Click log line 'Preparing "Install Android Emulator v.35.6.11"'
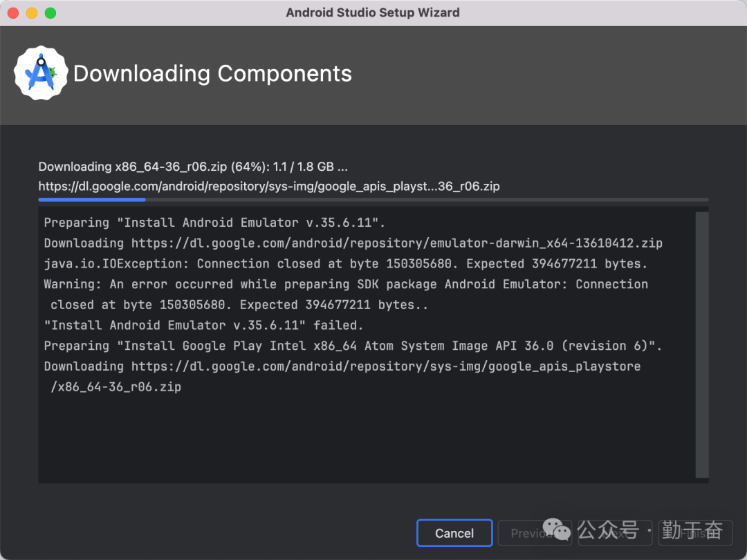This screenshot has width=747, height=560. [214, 223]
